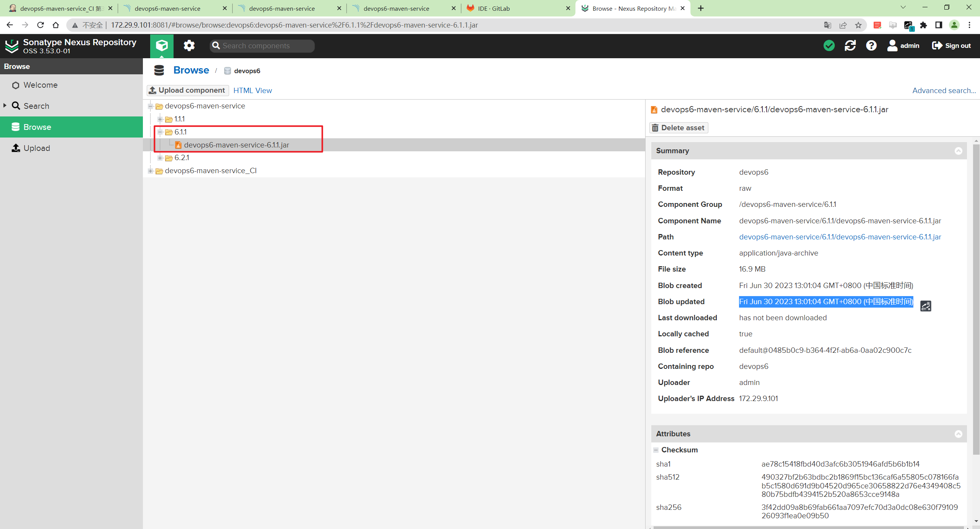The width and height of the screenshot is (980, 529).
Task: Click the admin user account icon
Action: [903, 46]
